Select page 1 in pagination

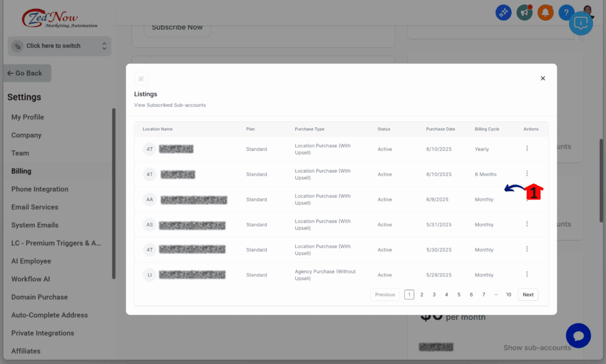(410, 294)
